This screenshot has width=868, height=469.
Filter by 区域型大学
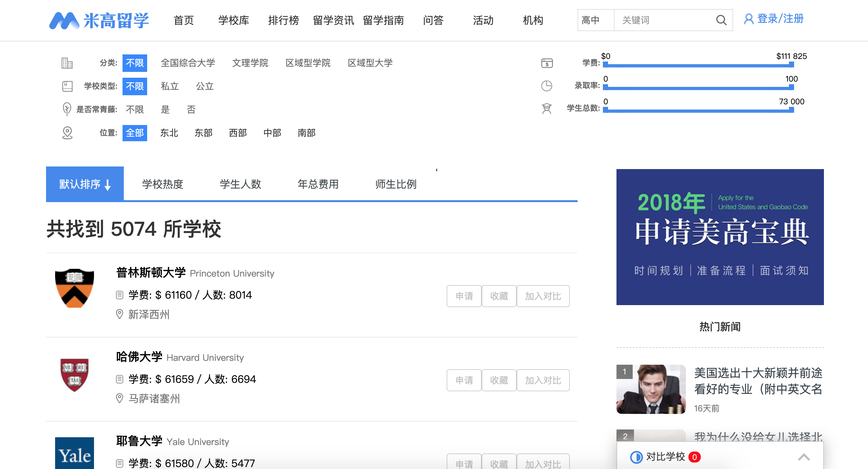(370, 63)
